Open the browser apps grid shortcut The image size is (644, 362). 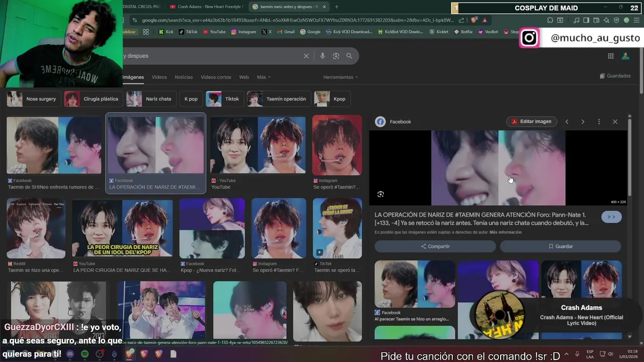click(146, 32)
